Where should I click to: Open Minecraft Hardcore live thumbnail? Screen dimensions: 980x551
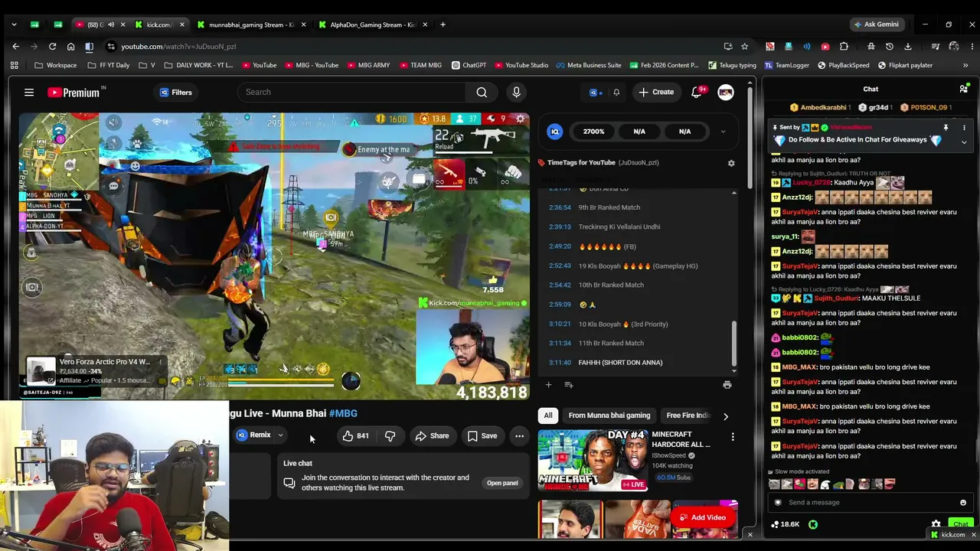click(x=593, y=460)
